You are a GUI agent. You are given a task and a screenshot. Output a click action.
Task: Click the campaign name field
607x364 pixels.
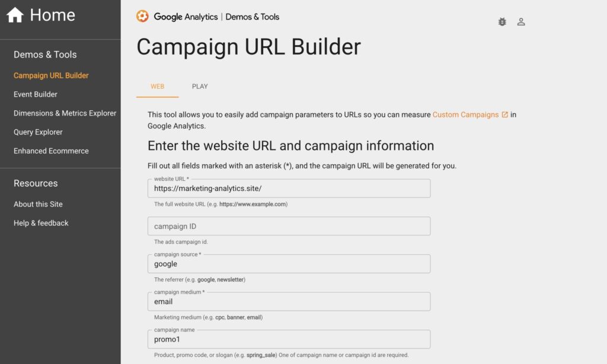click(x=289, y=340)
